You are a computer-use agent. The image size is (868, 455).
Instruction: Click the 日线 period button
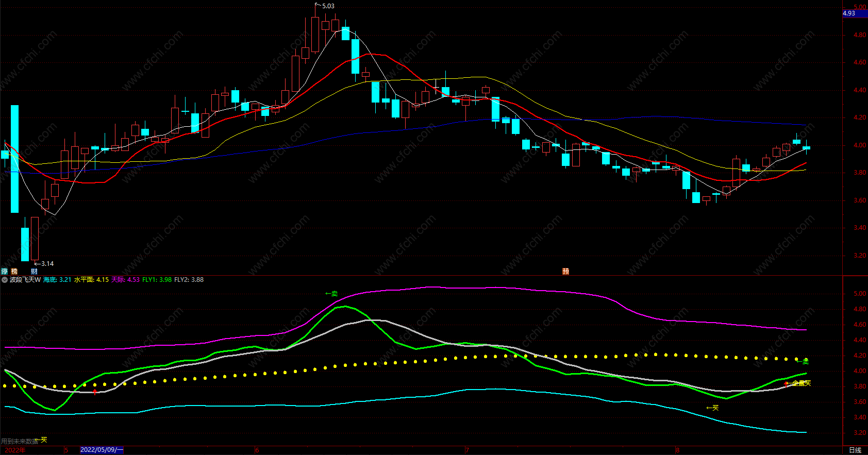855,450
